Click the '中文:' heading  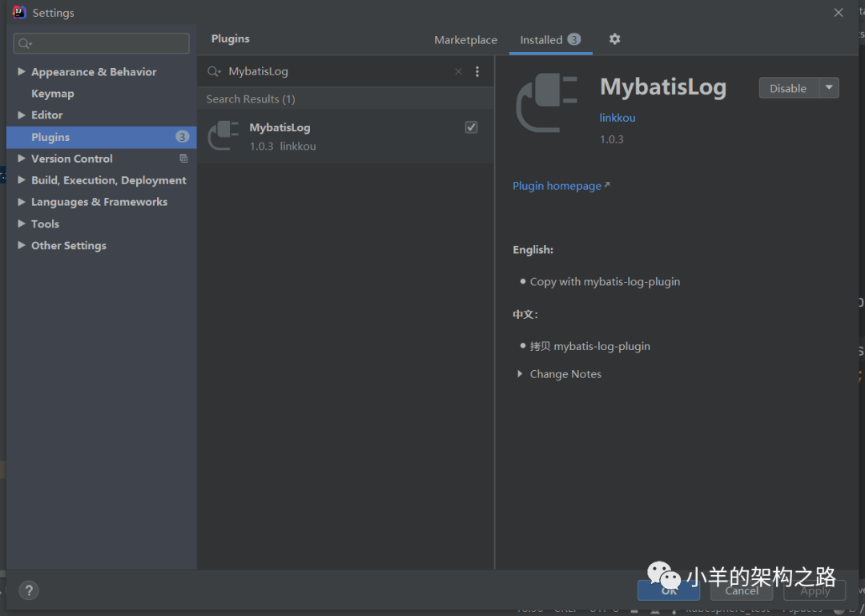pos(525,314)
